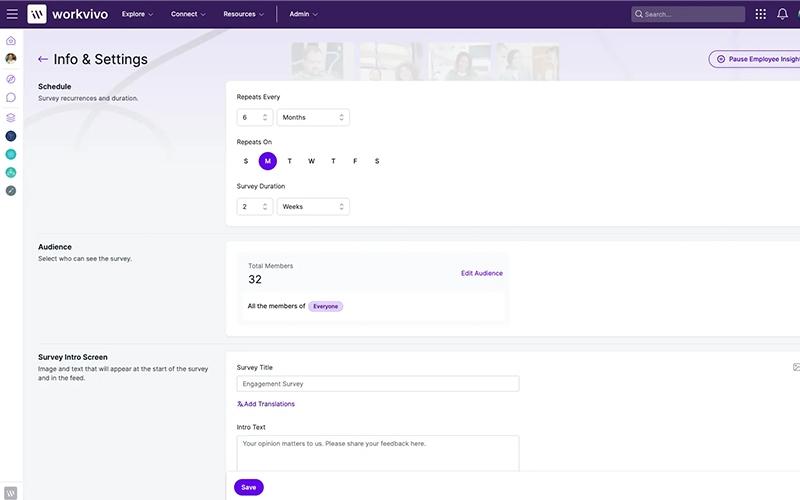Click the image icon beside Survey Title

click(x=796, y=367)
